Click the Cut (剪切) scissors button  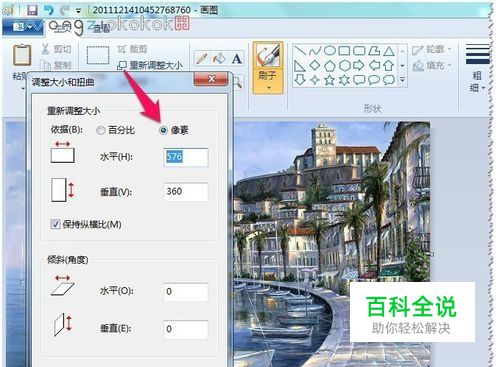coord(56,49)
